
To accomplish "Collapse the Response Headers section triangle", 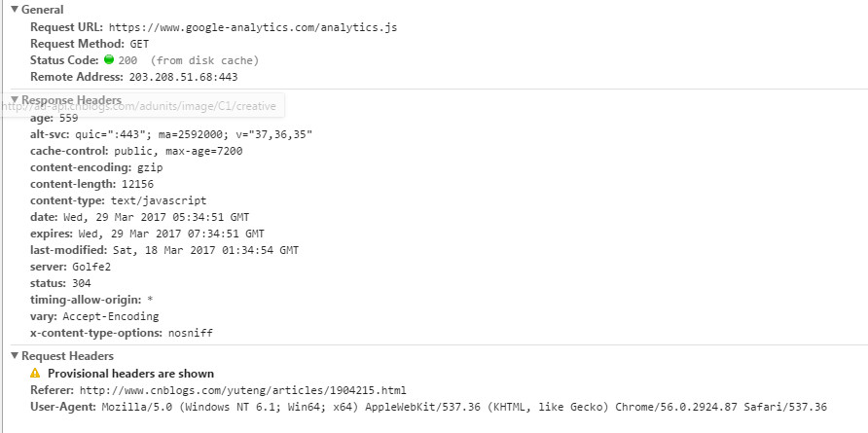I will pyautogui.click(x=15, y=99).
